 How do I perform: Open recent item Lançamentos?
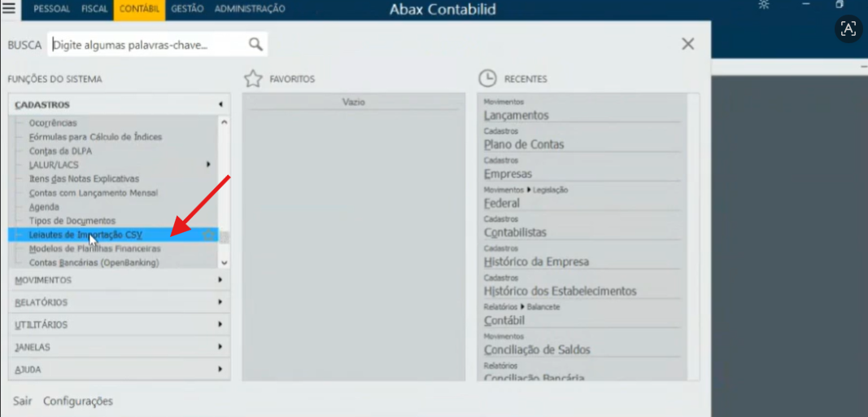pyautogui.click(x=516, y=116)
